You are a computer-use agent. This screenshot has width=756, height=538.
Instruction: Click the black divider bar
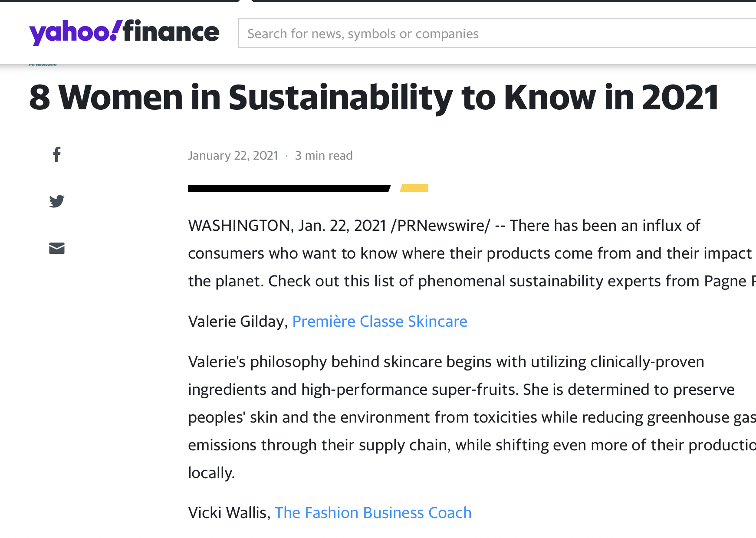(289, 188)
